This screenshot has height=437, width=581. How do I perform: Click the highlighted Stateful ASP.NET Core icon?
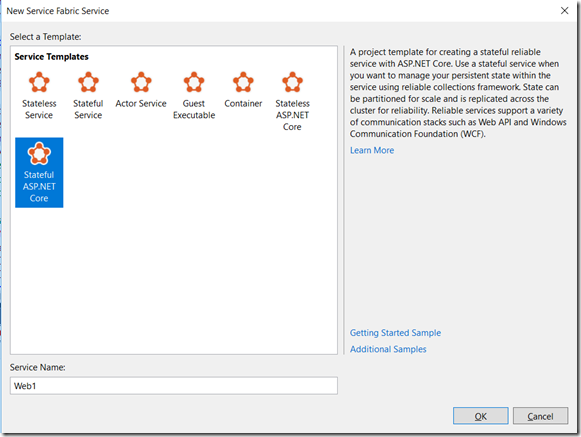point(39,153)
